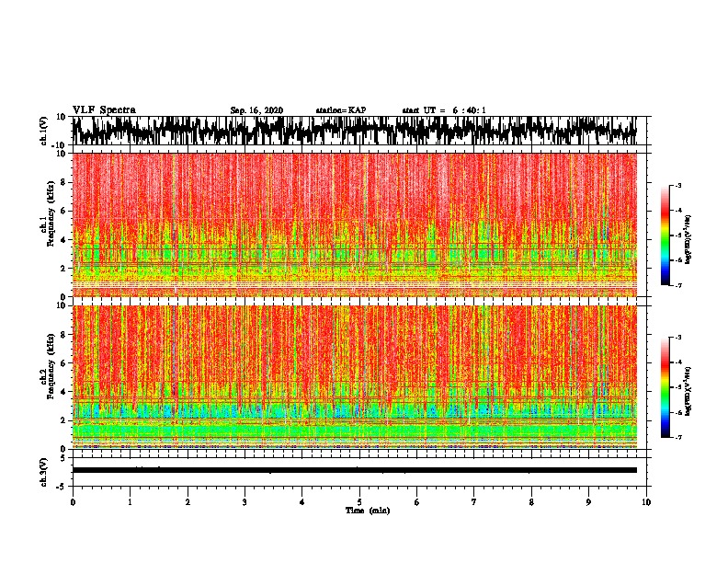Click the ch.1 color scale bar
This screenshot has height=563, width=728.
(665, 236)
